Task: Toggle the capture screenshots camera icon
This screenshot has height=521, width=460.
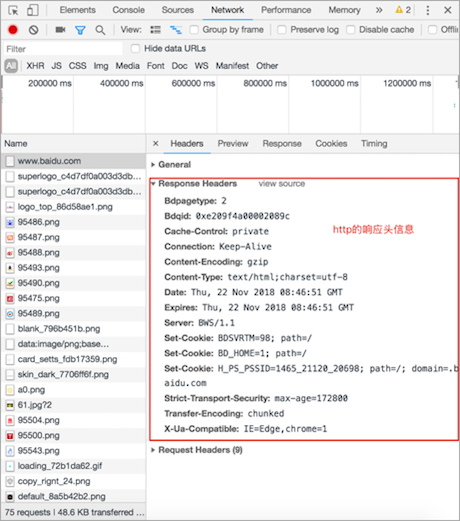Action: [60, 30]
